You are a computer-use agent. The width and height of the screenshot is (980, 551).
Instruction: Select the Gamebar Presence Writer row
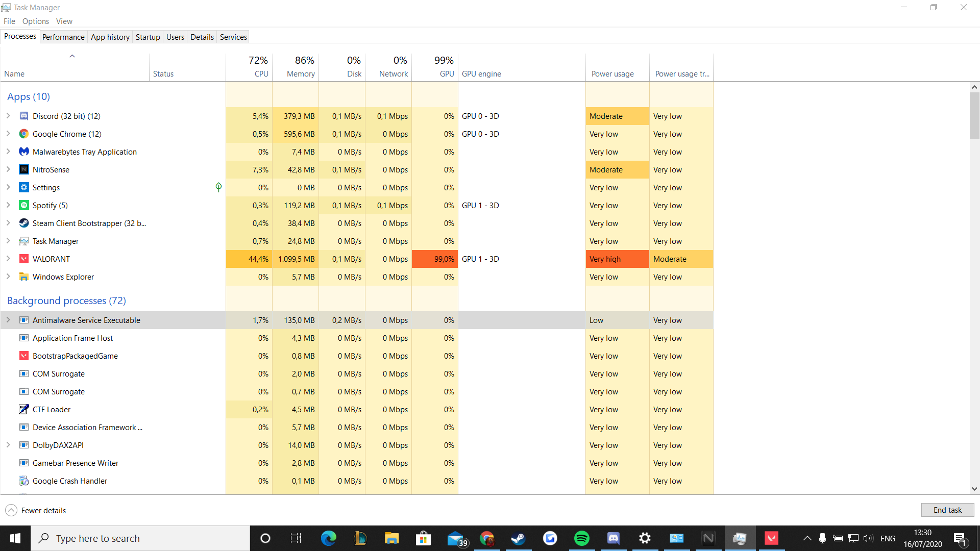tap(357, 463)
